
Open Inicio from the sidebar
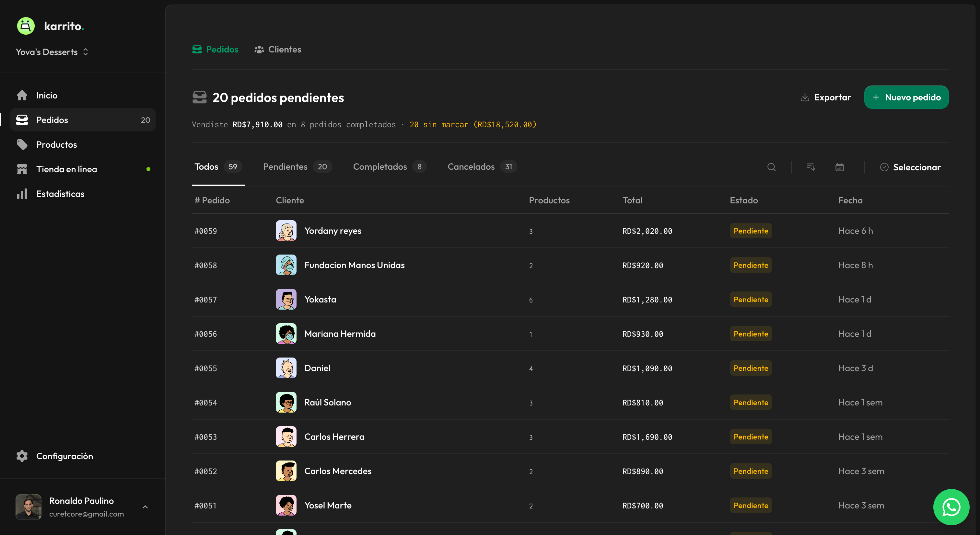83,95
